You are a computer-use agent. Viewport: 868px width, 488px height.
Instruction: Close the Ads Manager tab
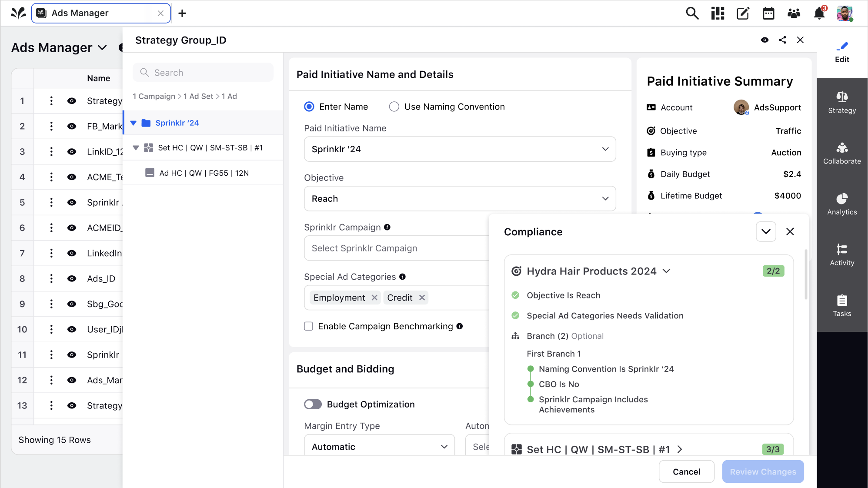160,13
